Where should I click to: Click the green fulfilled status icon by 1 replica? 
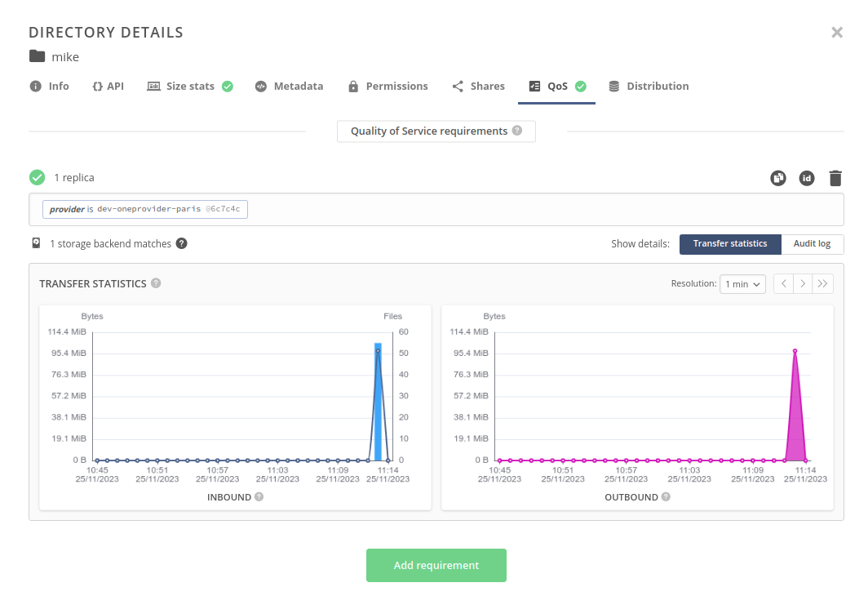(37, 178)
